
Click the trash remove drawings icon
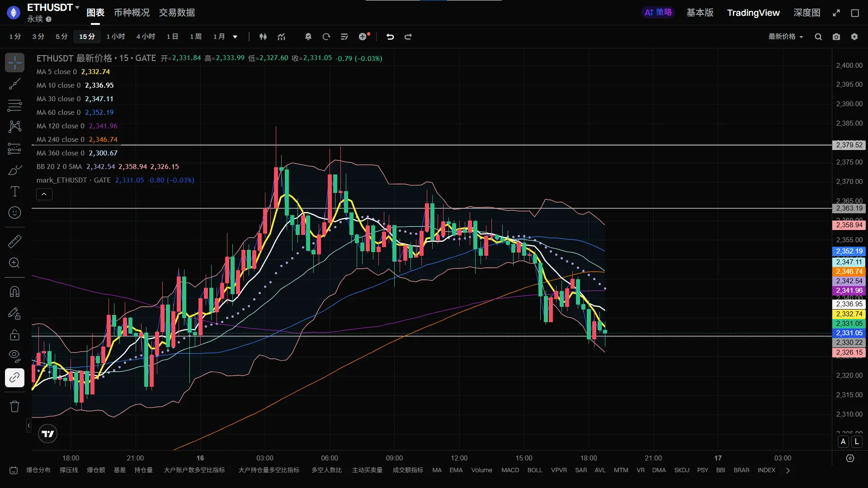pos(14,406)
